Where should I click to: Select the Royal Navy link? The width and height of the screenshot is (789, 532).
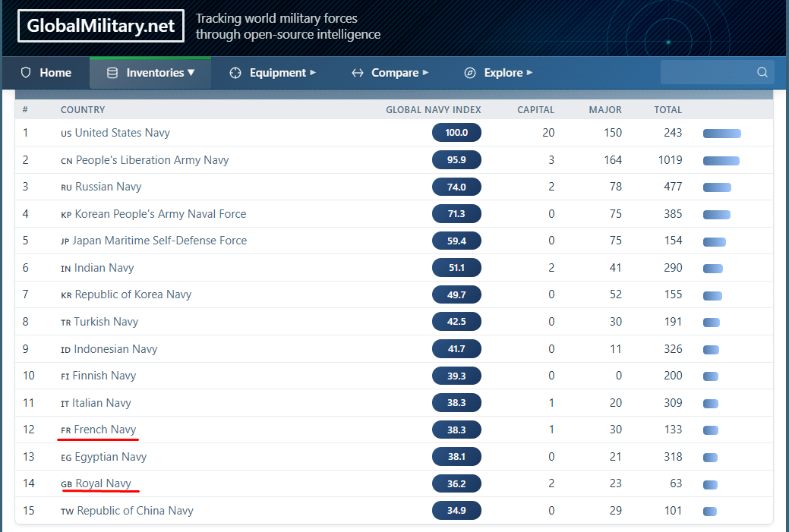click(103, 483)
